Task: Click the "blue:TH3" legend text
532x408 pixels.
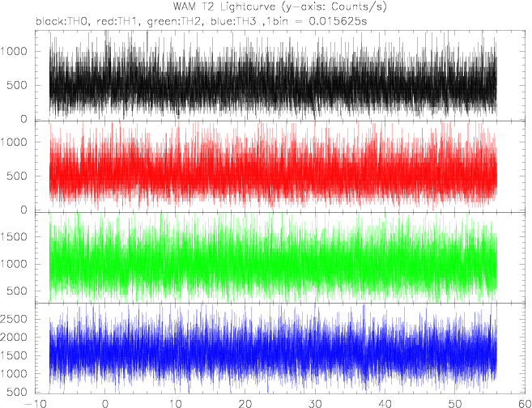Action: 232,22
